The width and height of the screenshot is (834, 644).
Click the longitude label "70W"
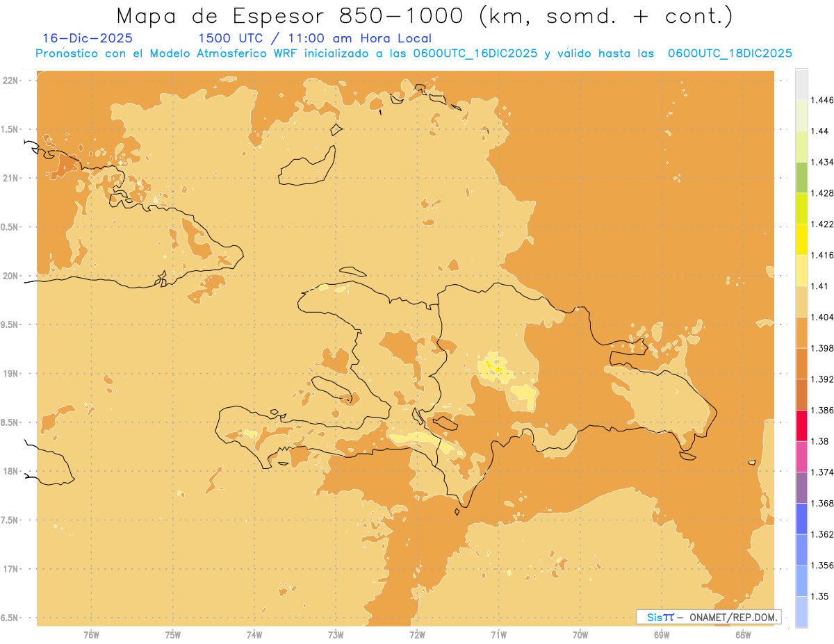580,635
